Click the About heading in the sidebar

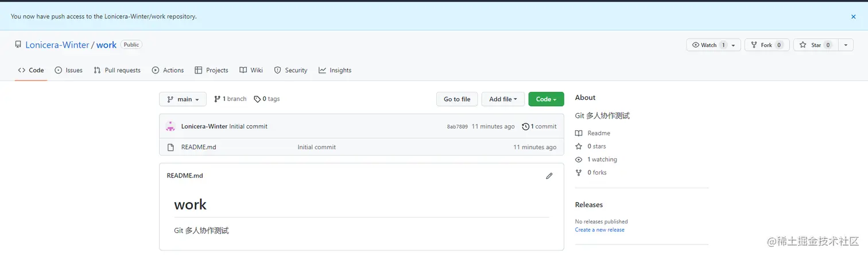pos(585,98)
